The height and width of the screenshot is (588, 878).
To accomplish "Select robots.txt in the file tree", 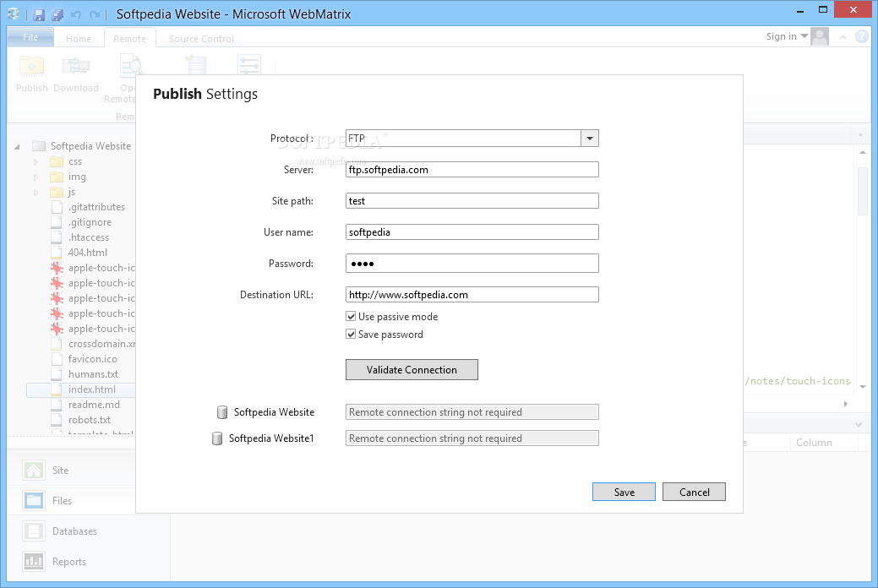I will tap(89, 419).
